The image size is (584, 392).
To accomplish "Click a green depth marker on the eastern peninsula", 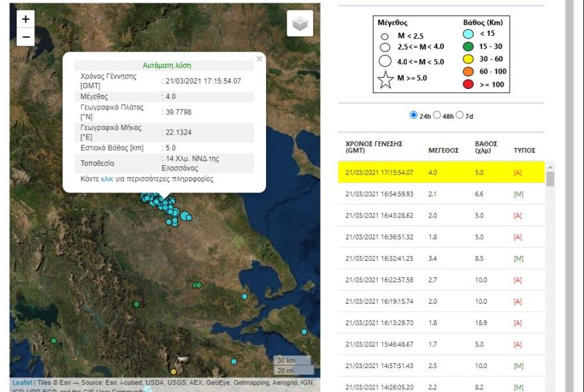I will pyautogui.click(x=198, y=284).
